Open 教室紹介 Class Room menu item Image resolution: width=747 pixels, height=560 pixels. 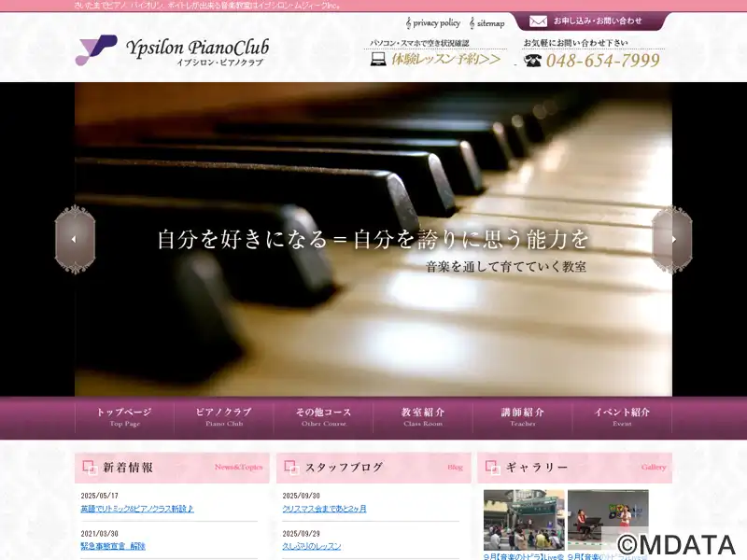[423, 416]
